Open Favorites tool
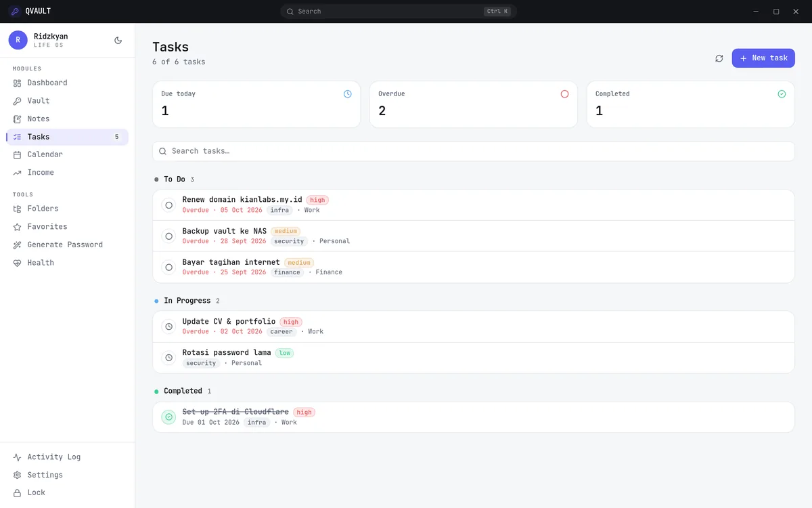812x508 pixels. (68, 227)
